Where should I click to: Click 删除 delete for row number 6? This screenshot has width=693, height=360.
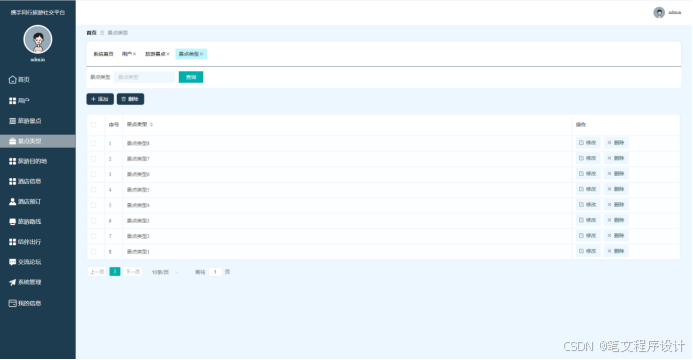pyautogui.click(x=616, y=220)
